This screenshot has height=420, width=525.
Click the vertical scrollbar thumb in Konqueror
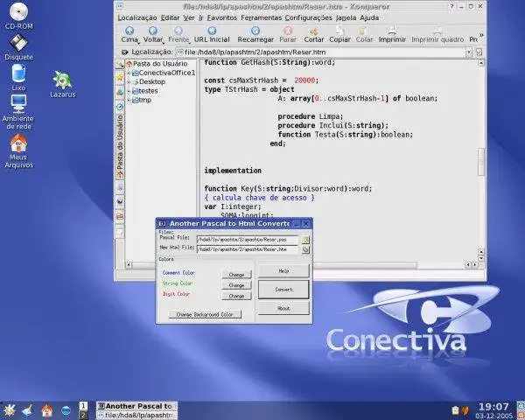coord(481,162)
